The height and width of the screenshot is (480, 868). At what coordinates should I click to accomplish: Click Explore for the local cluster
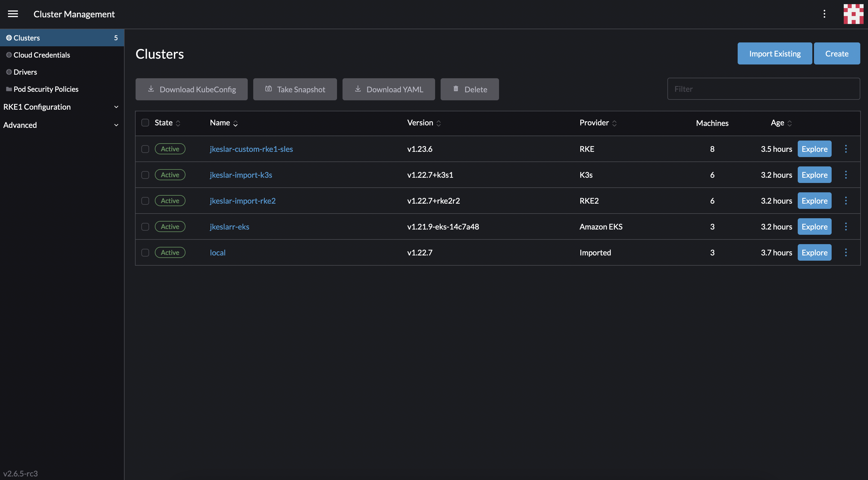tap(815, 253)
